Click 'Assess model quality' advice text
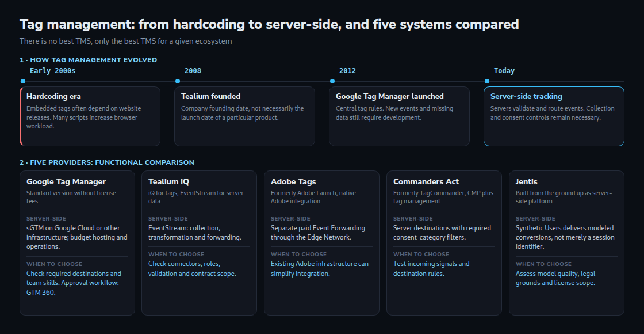 [x=555, y=279]
